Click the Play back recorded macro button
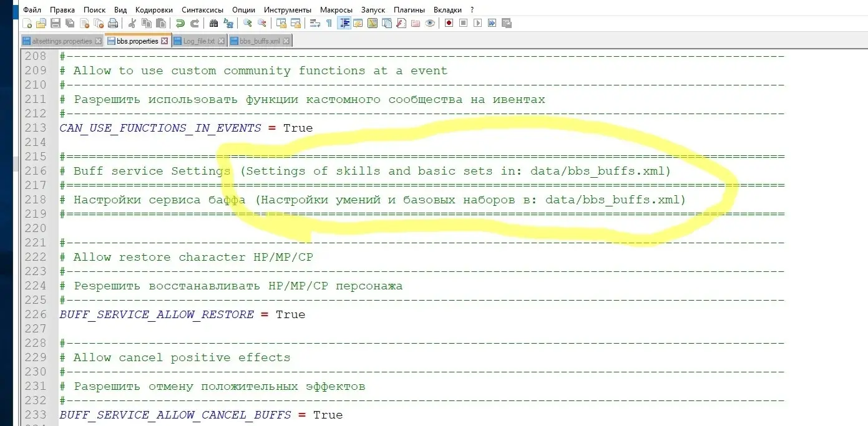Screen dimensions: 868x426 tap(477, 23)
